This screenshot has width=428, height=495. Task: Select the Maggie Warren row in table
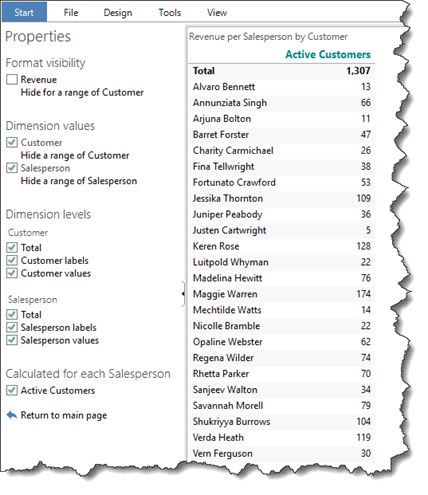pos(282,294)
